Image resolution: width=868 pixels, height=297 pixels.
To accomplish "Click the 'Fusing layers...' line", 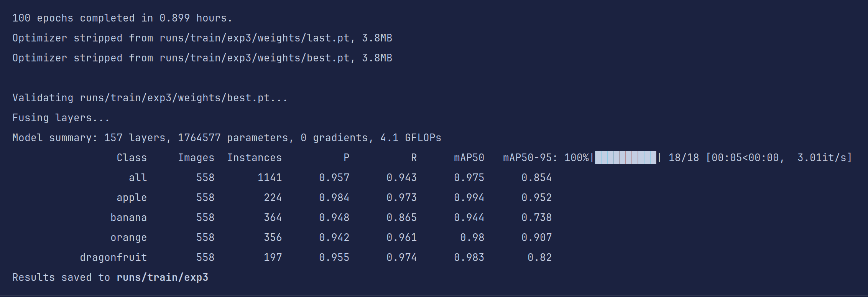I will tap(61, 118).
